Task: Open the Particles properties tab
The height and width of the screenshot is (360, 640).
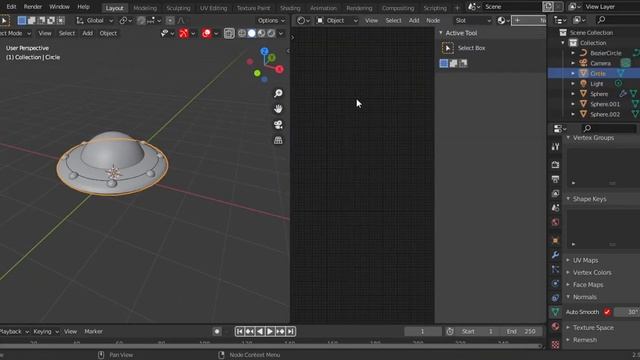Action: (555, 269)
